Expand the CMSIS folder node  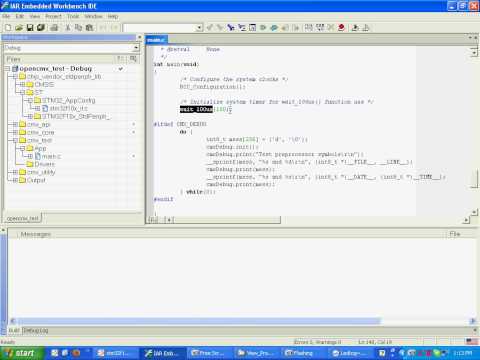tap(22, 84)
